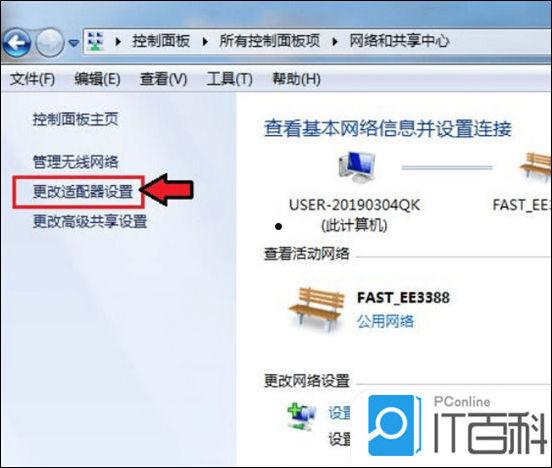This screenshot has width=552, height=468.
Task: Open the 帮助(H) menu
Action: click(x=296, y=79)
